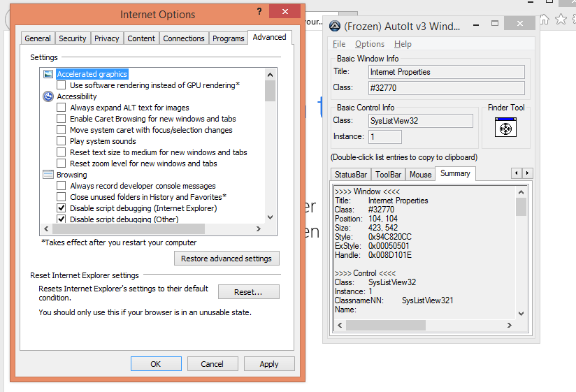Screen dimensions: 576x392
Task: Switch to the Connections tab
Action: (184, 38)
